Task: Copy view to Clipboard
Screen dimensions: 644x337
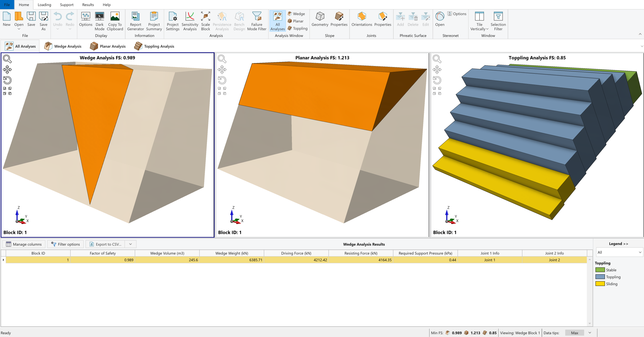Action: (115, 21)
